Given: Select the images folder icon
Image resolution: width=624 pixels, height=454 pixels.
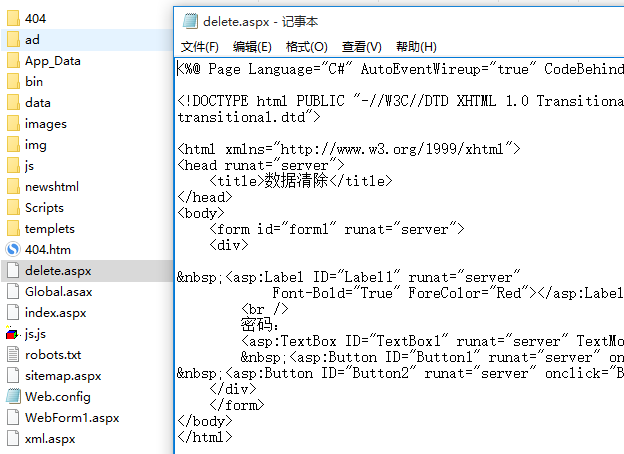Looking at the screenshot, I should (x=13, y=123).
